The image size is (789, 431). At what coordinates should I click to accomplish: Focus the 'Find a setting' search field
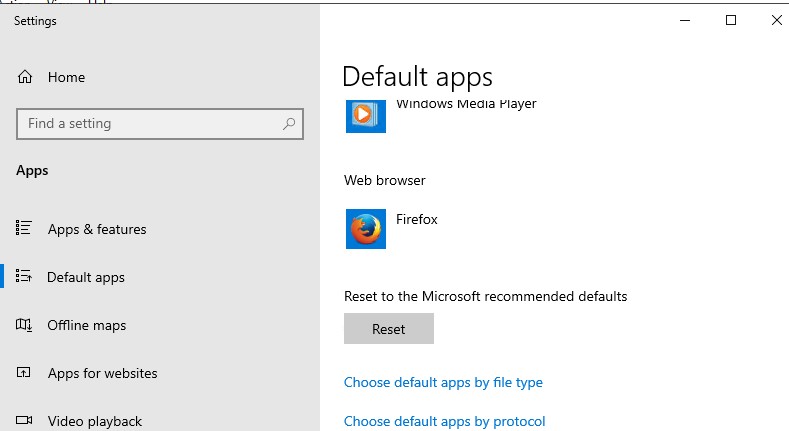150,124
